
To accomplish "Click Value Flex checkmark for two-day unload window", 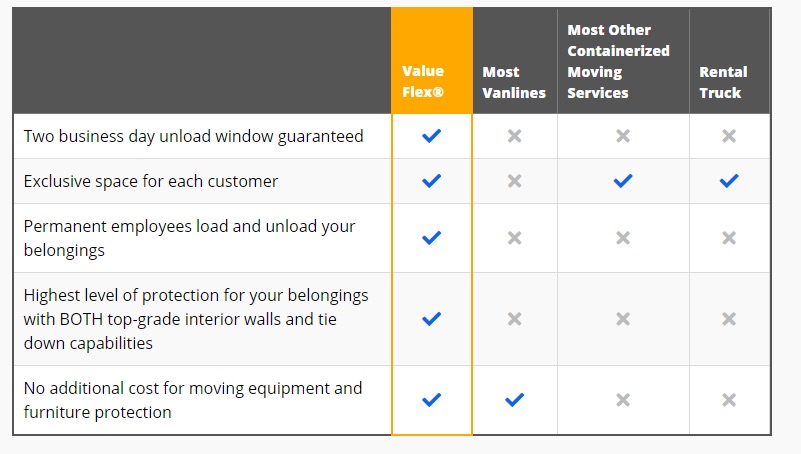I will tap(431, 136).
